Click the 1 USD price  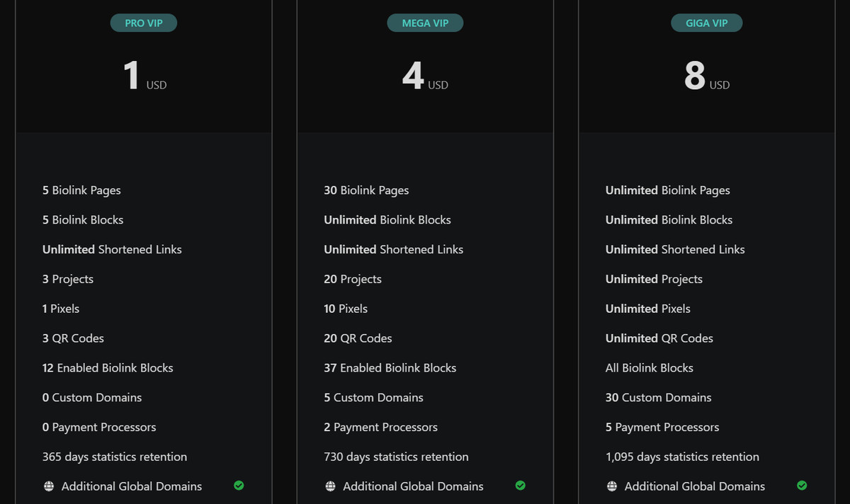[x=144, y=76]
